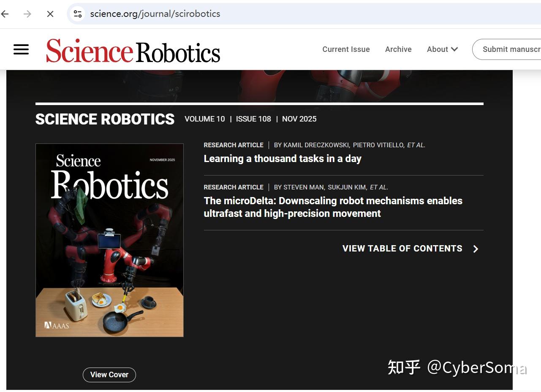Click the Submit manuscript button

(511, 49)
